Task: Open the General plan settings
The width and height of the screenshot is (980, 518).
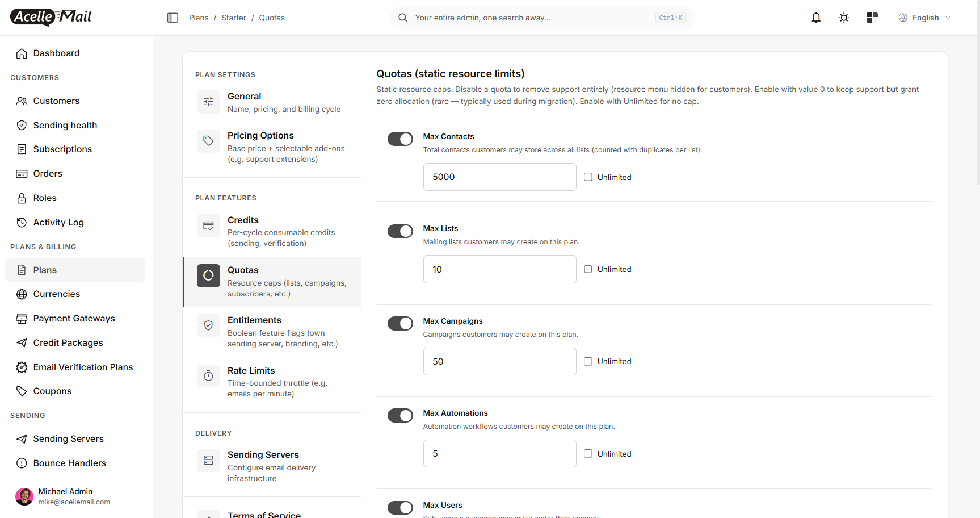Action: tap(272, 102)
